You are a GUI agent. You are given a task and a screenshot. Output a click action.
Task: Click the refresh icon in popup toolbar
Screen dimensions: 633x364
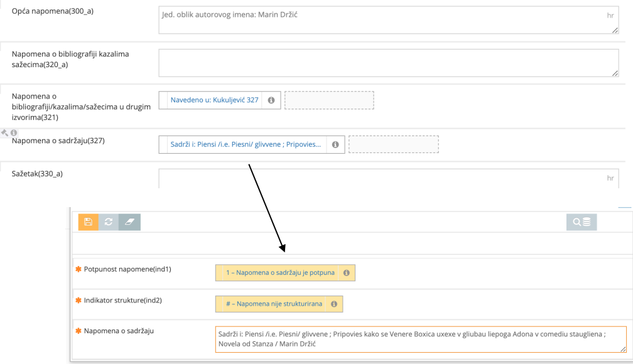tap(109, 222)
